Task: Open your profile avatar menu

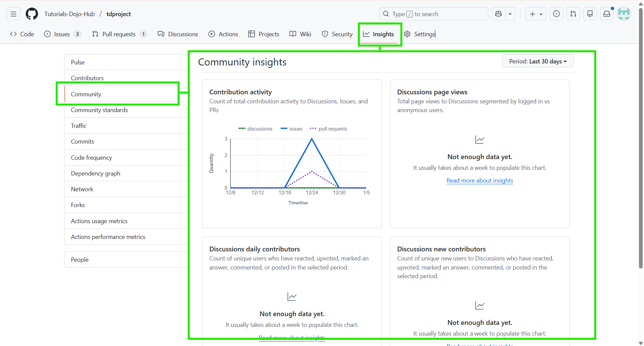Action: click(x=624, y=14)
